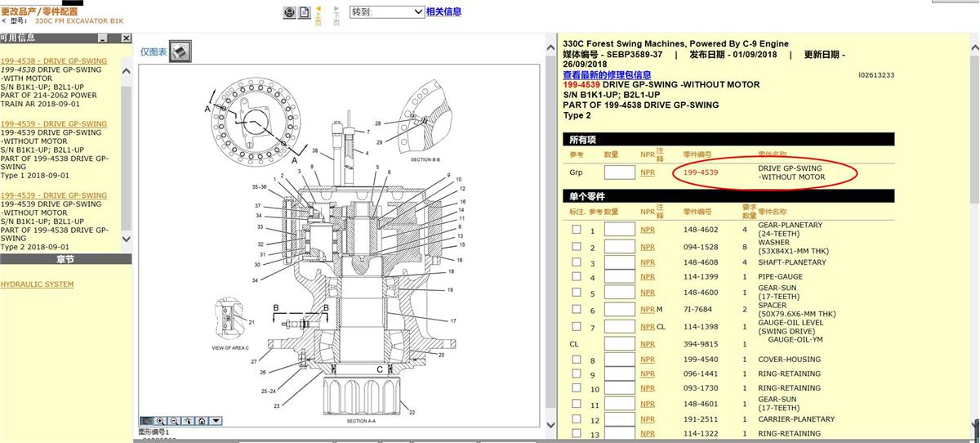Click quantity field for item 6 SPACER
The height and width of the screenshot is (443, 980).
coord(619,310)
